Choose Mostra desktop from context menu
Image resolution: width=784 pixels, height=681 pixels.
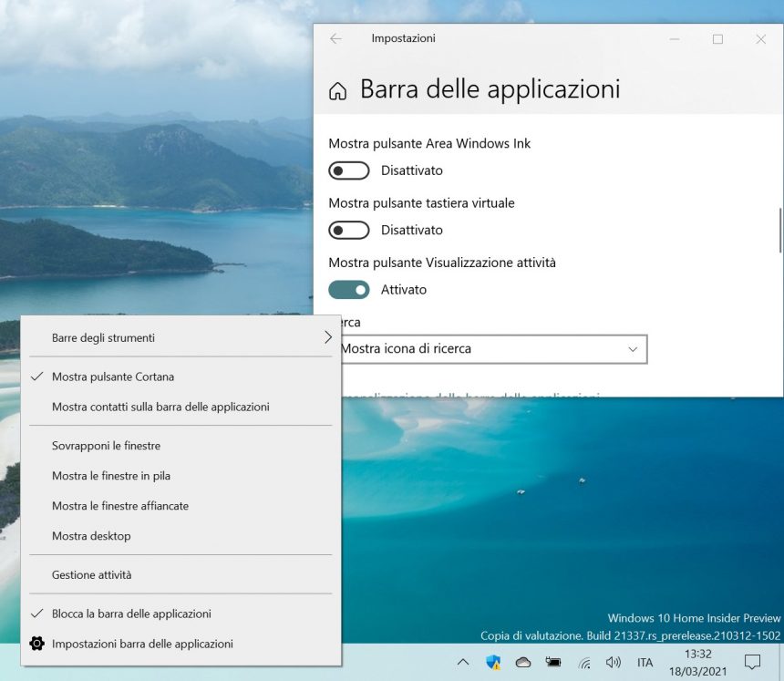tap(181, 535)
